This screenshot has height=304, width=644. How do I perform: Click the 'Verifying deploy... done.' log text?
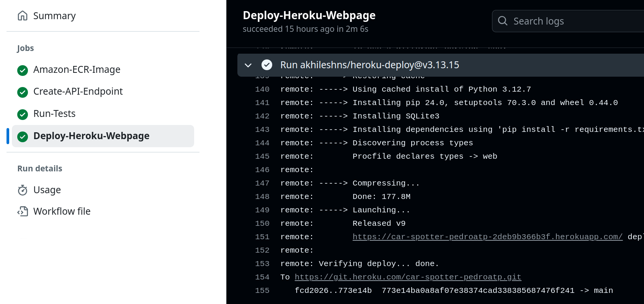click(x=379, y=264)
